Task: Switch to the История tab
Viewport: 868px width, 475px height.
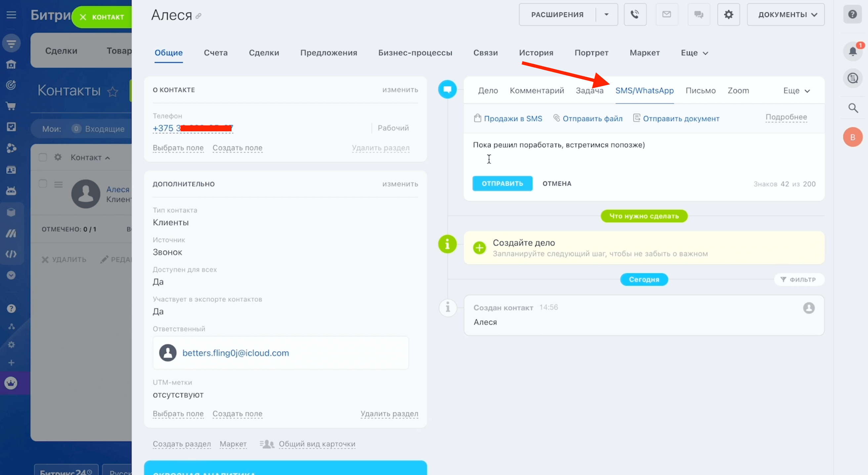Action: 536,53
